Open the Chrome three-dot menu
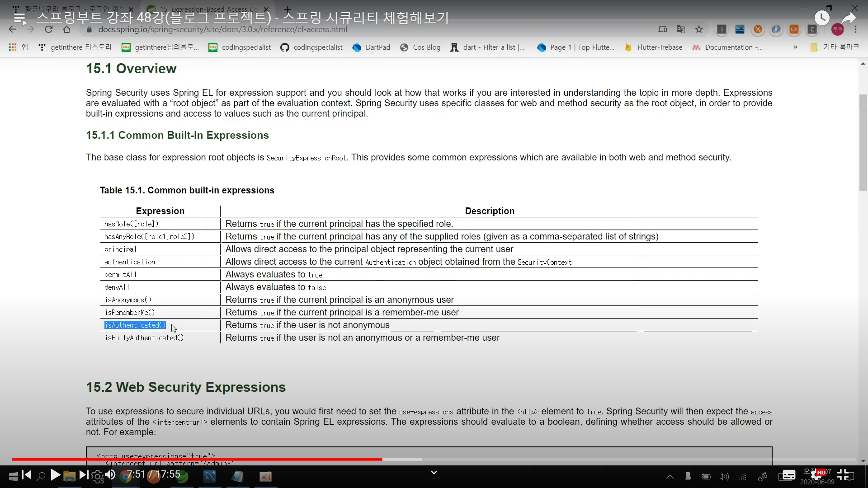Screen dimensions: 868x488 [x=855, y=29]
